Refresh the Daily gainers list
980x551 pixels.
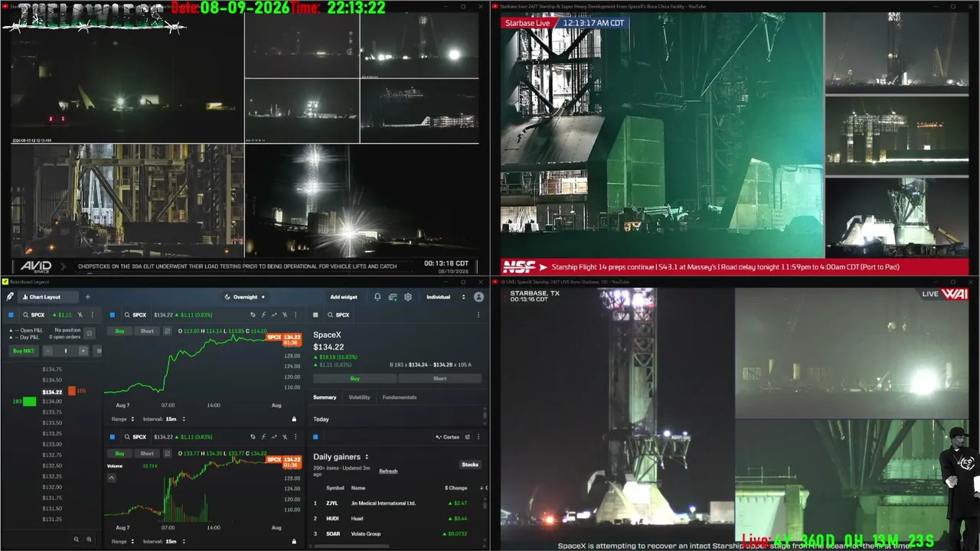388,471
